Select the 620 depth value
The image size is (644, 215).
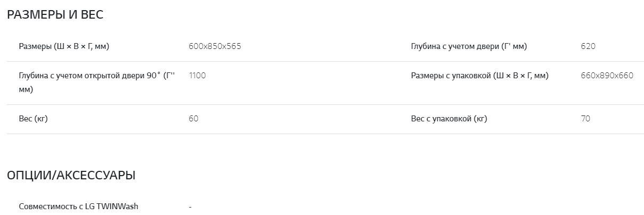(588, 46)
